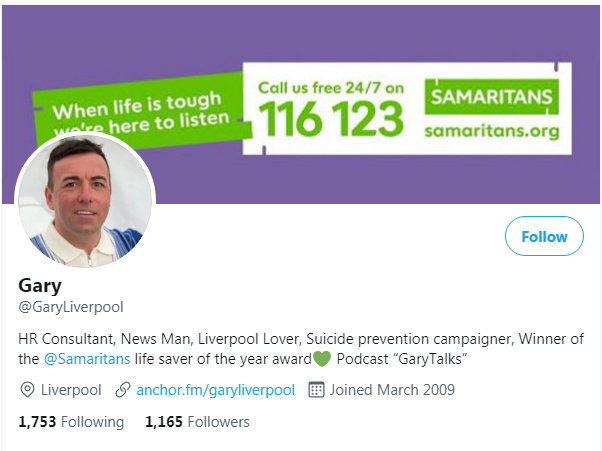This screenshot has width=602, height=451.
Task: Click samaritans.org text in banner
Action: [x=492, y=131]
